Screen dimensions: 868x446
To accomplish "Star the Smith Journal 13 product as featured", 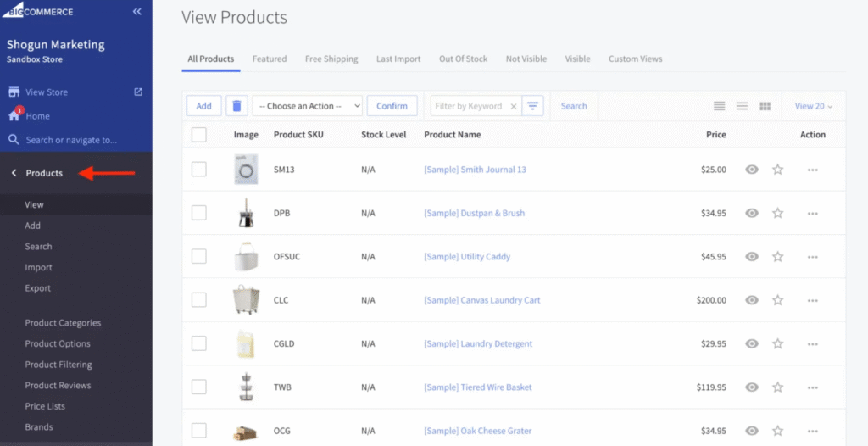I will tap(777, 170).
